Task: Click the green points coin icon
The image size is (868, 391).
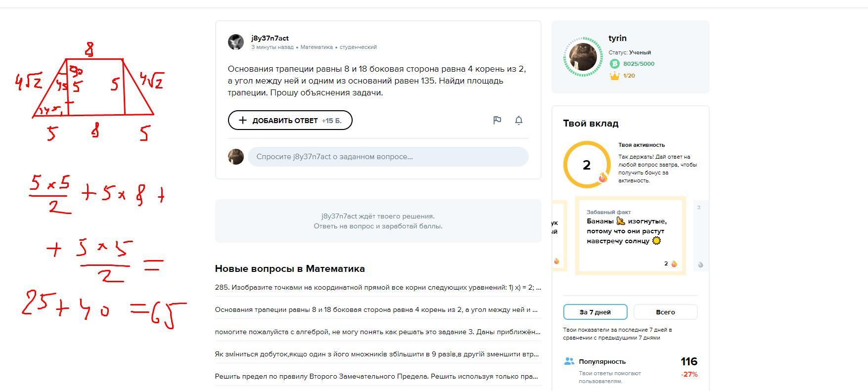Action: pyautogui.click(x=614, y=64)
